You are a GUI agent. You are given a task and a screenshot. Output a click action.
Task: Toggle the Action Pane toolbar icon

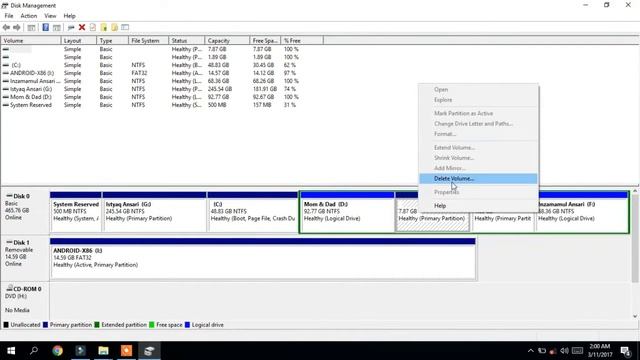57,27
